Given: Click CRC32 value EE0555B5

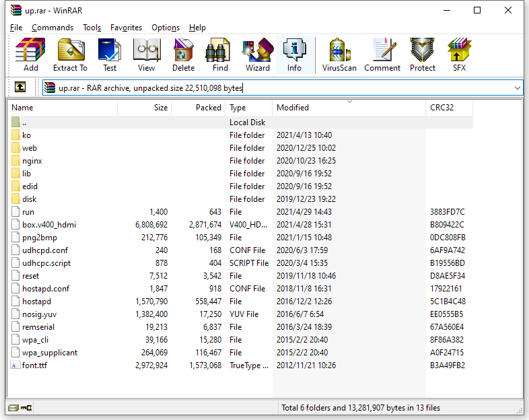Looking at the screenshot, I should [x=446, y=314].
